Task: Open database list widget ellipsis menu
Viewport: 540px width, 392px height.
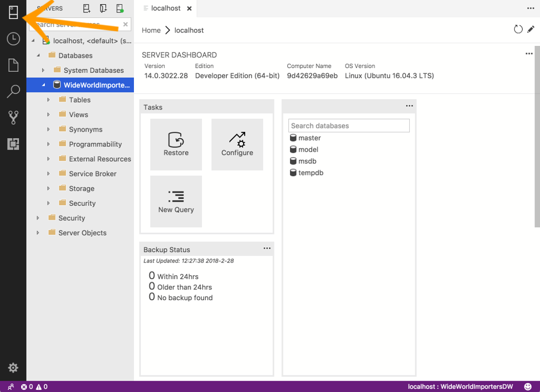Action: [409, 106]
